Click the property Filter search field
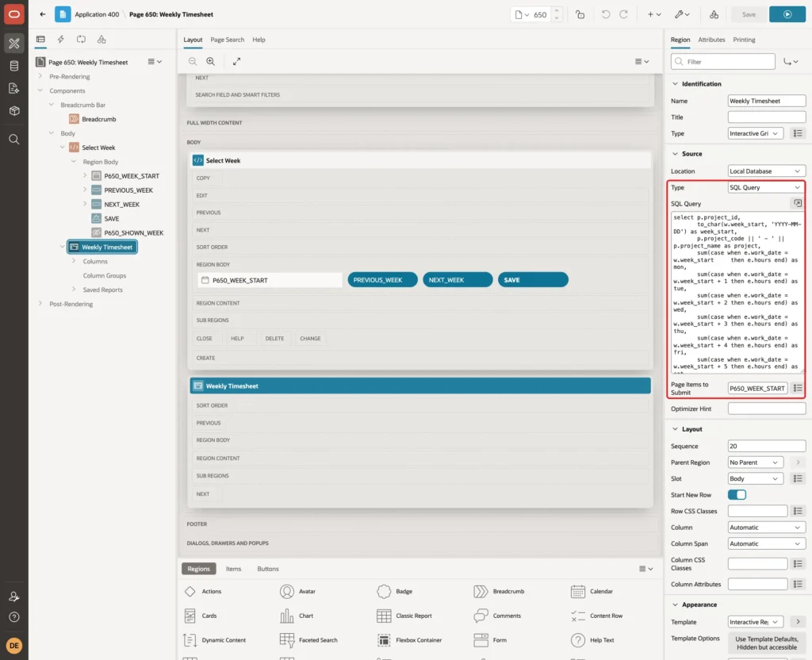Viewport: 812px width, 660px height. [x=722, y=62]
